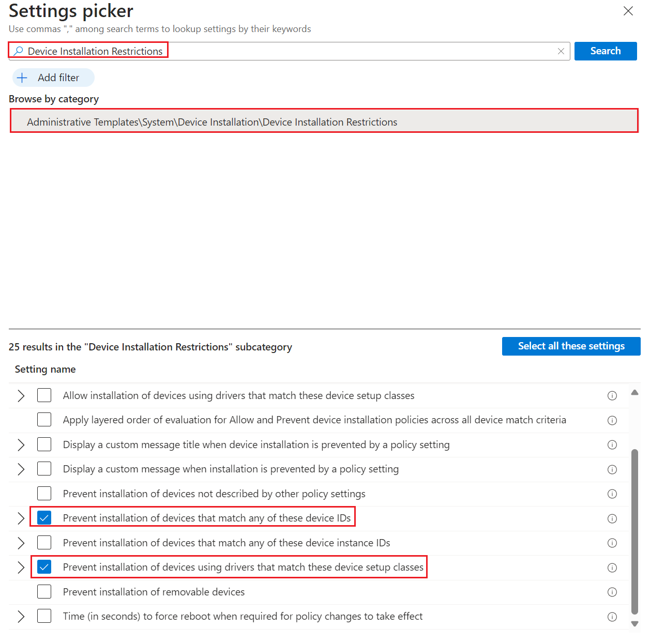Expand Display a custom message when installation row

(x=21, y=469)
